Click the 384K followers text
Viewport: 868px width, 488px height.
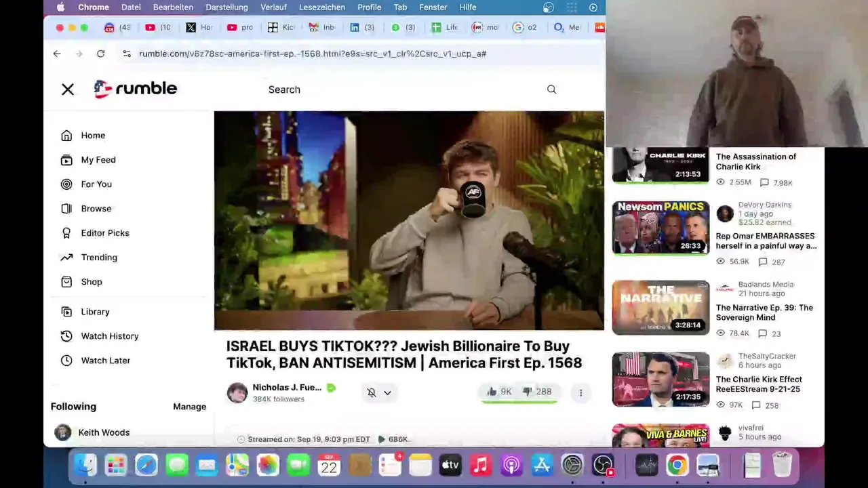(278, 399)
